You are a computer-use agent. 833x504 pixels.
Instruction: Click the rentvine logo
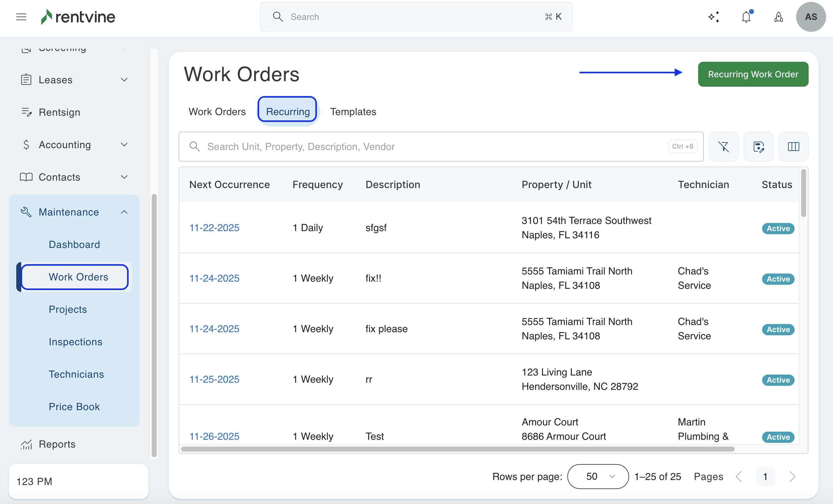[78, 17]
